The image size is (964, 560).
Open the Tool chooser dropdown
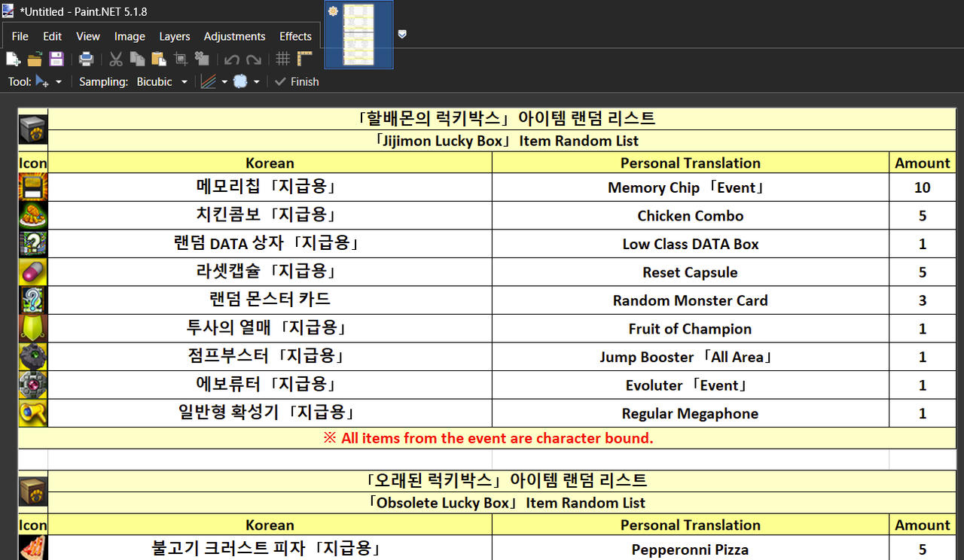pos(48,81)
